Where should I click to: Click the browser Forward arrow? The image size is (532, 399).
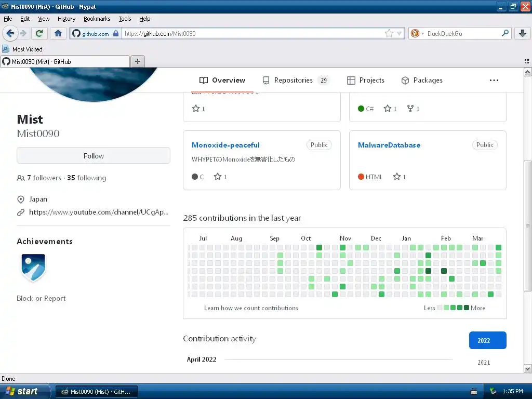(23, 33)
